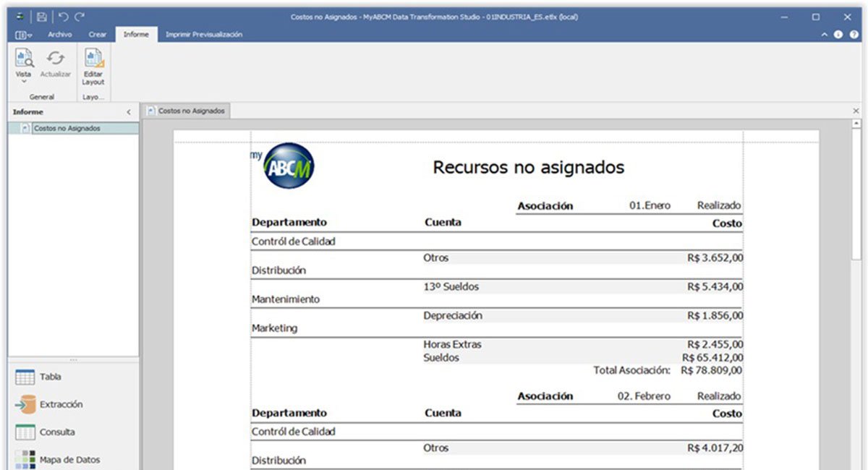Open the Extracción section in sidebar
Screen dimensions: 868x470
pos(25,404)
